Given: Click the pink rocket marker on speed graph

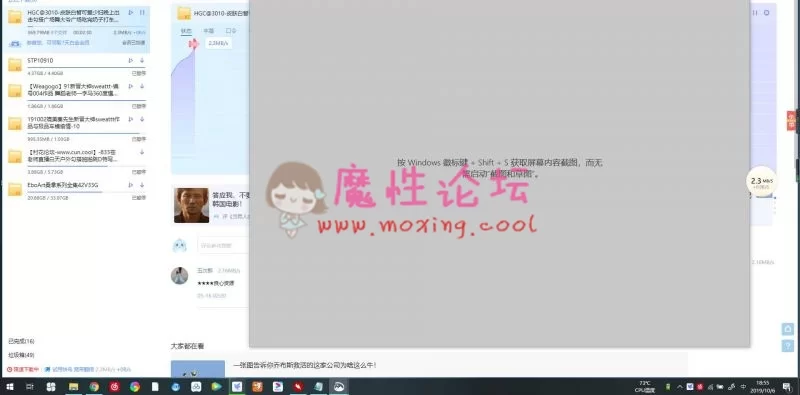Looking at the screenshot, I should pos(193,44).
